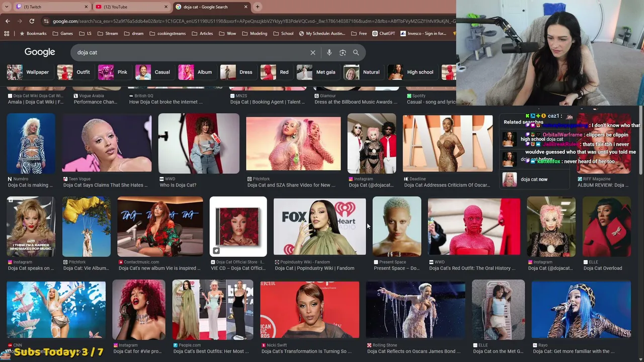
Task: Open the dream bookmark folder
Action: pyautogui.click(x=133, y=34)
